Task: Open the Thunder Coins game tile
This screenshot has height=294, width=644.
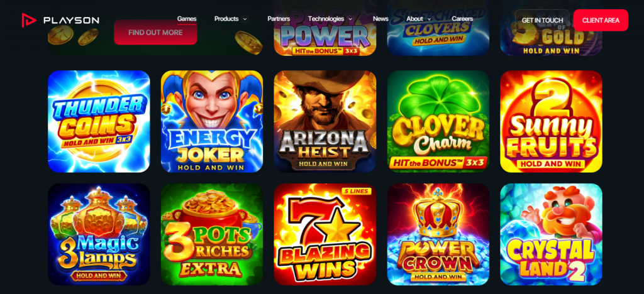Action: point(99,121)
